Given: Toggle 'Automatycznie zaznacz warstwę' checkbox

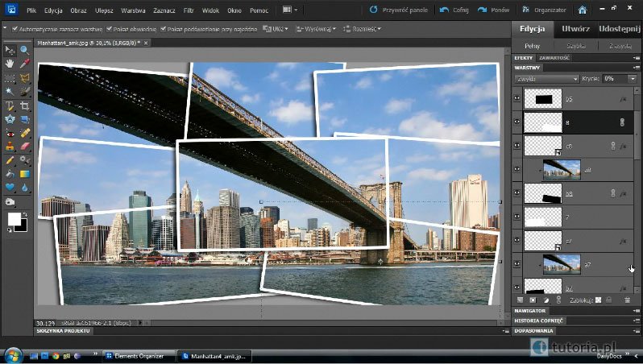Looking at the screenshot, I should [x=16, y=29].
